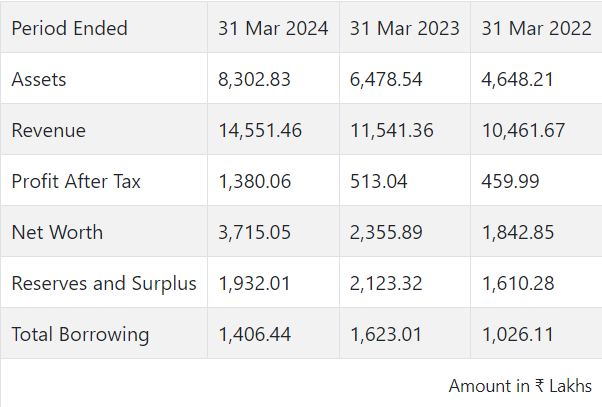Click the Assets row label
This screenshot has height=407, width=602.
[x=38, y=79]
